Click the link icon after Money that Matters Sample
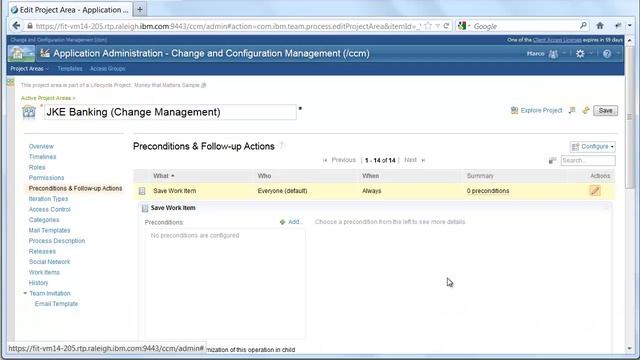Image resolution: width=640 pixels, height=360 pixels. [204, 85]
